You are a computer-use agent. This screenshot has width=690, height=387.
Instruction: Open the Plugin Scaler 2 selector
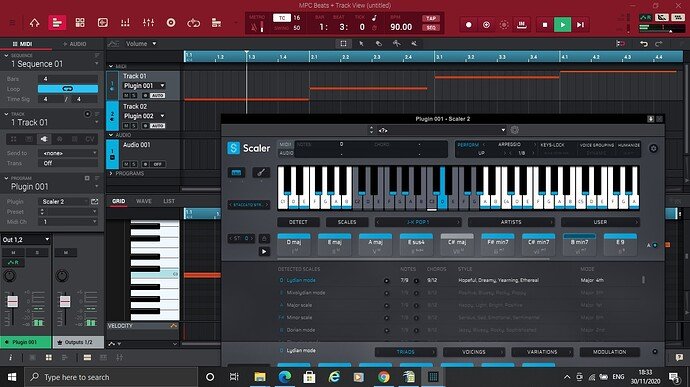point(64,201)
